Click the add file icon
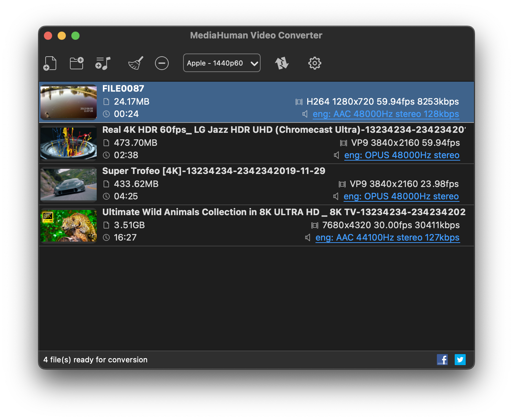The height and width of the screenshot is (420, 513). (x=50, y=63)
